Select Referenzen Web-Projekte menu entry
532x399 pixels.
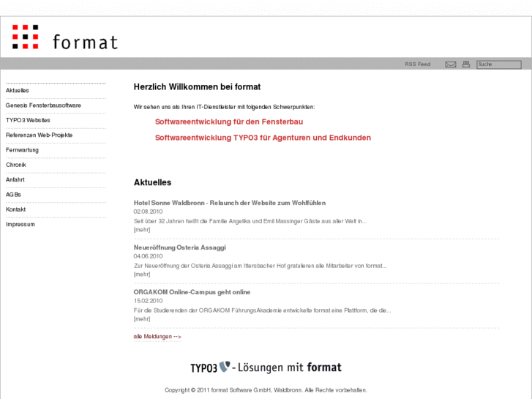(x=39, y=135)
